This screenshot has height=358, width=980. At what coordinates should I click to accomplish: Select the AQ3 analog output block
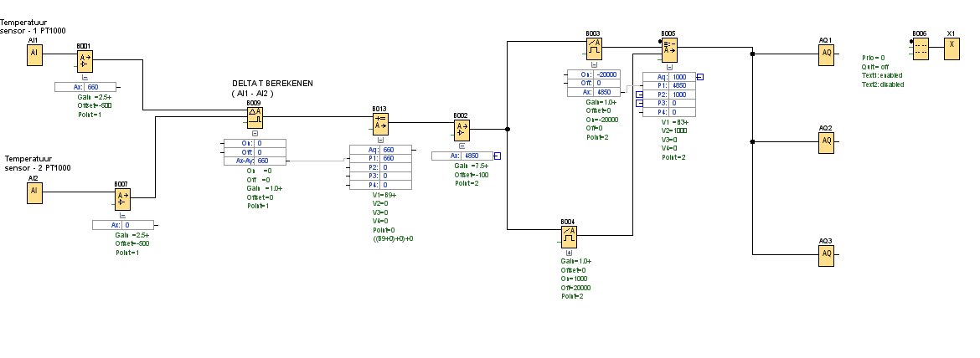click(x=827, y=253)
